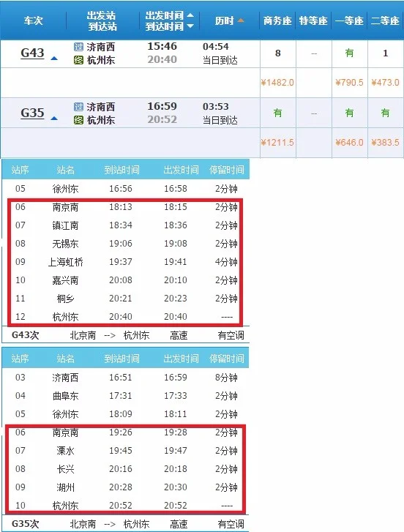Viewport: 404px width, 532px height.
Task: Click the 二等座 column header
Action: (385, 20)
